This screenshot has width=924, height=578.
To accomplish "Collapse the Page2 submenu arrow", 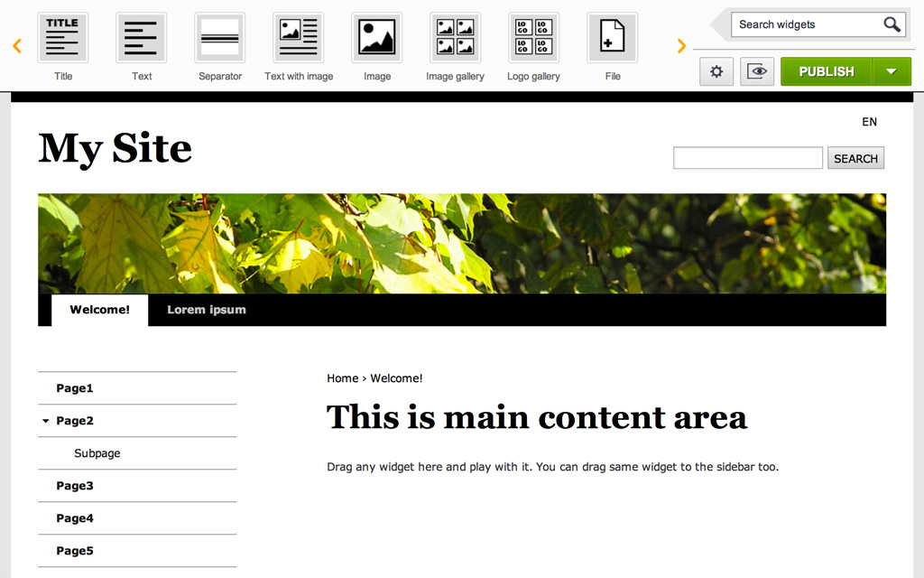I will (x=45, y=421).
